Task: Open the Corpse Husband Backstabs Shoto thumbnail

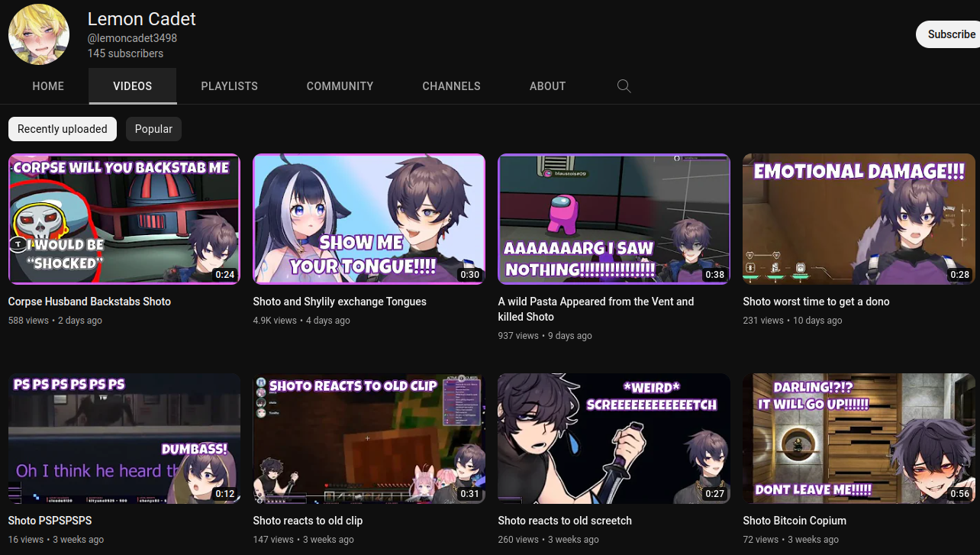Action: point(124,219)
